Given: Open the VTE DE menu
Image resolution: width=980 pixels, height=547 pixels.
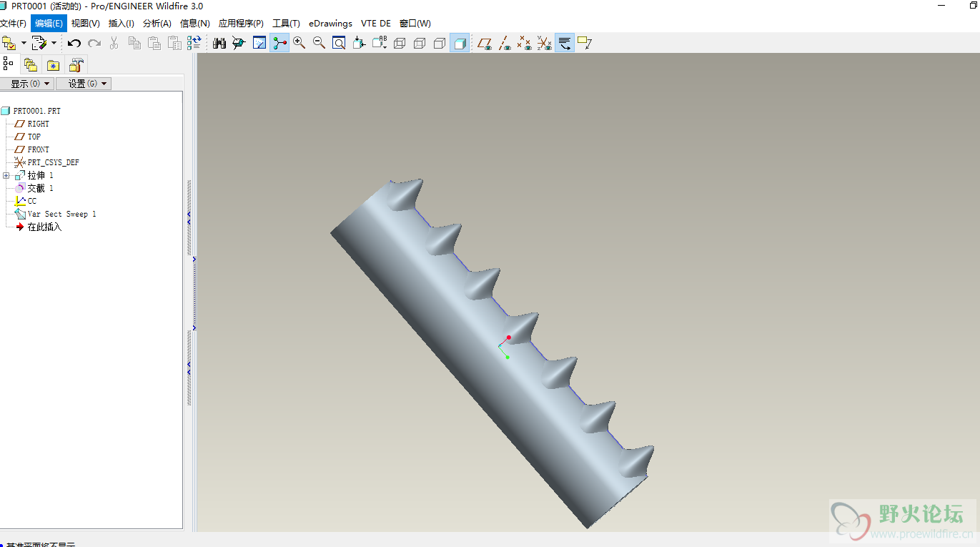Looking at the screenshot, I should (376, 24).
